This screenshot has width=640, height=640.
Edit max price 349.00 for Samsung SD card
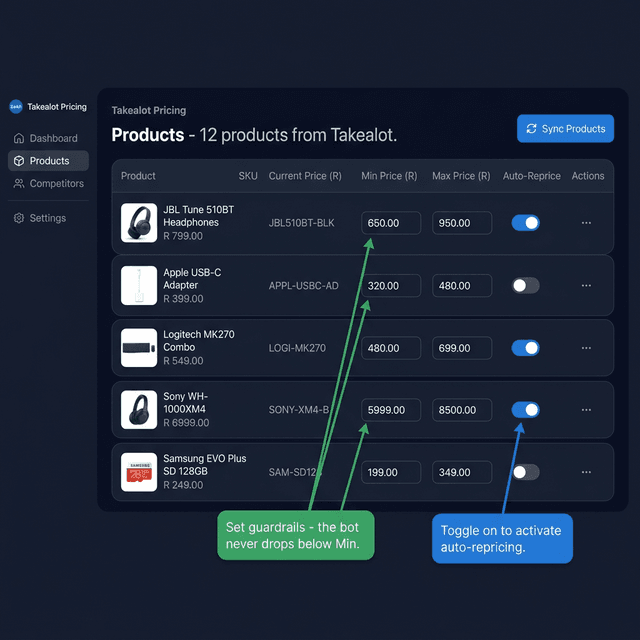(x=462, y=472)
